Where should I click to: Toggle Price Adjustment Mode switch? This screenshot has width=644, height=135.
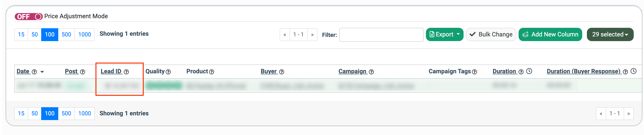click(x=29, y=17)
